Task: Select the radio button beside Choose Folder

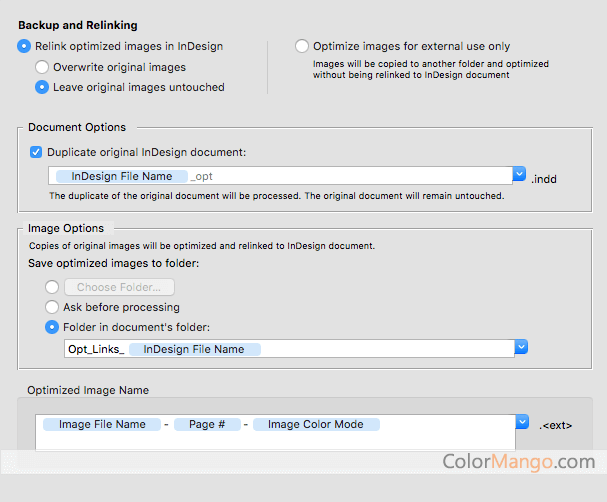Action: [x=52, y=287]
